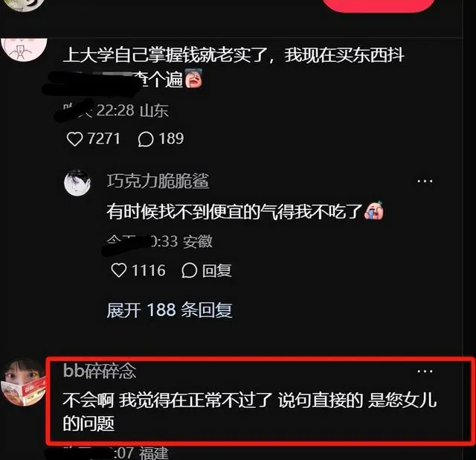This screenshot has width=476, height=460.
Task: Open the username 巧克力脆脆鲨
Action: 158,181
